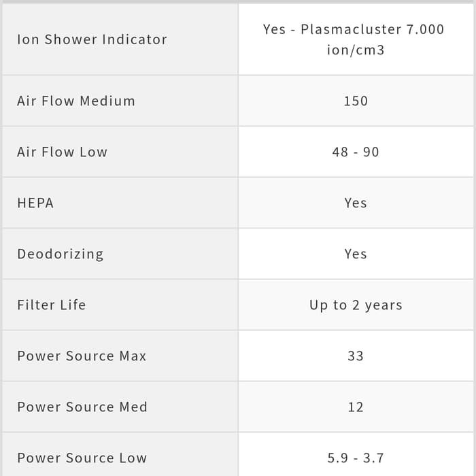This screenshot has width=476, height=476.
Task: Select the Power Source Max value 33
Action: [x=356, y=356]
